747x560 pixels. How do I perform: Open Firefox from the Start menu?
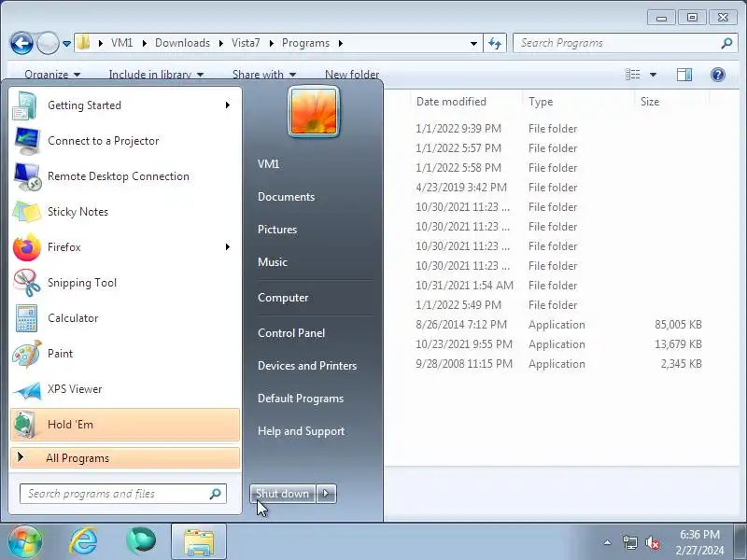coord(125,247)
